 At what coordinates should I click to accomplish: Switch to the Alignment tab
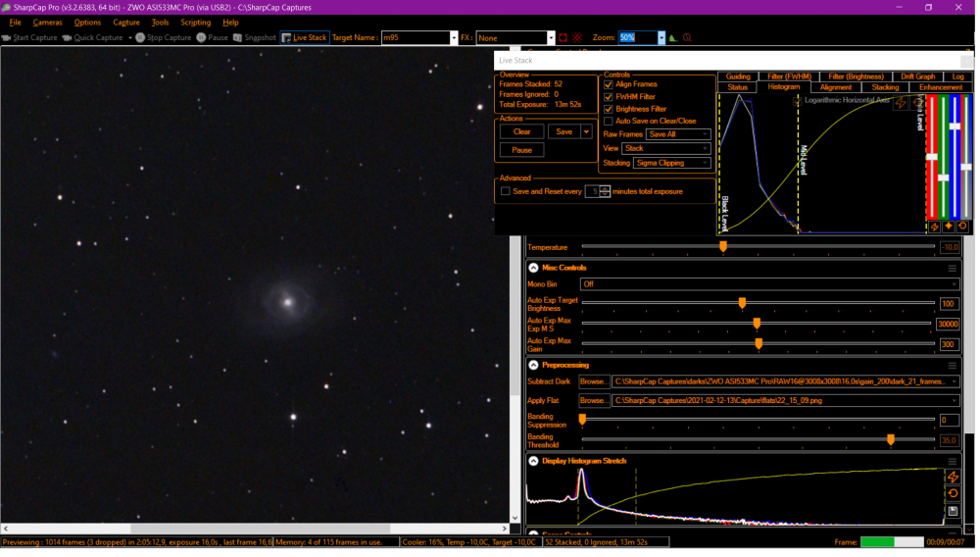click(x=836, y=87)
